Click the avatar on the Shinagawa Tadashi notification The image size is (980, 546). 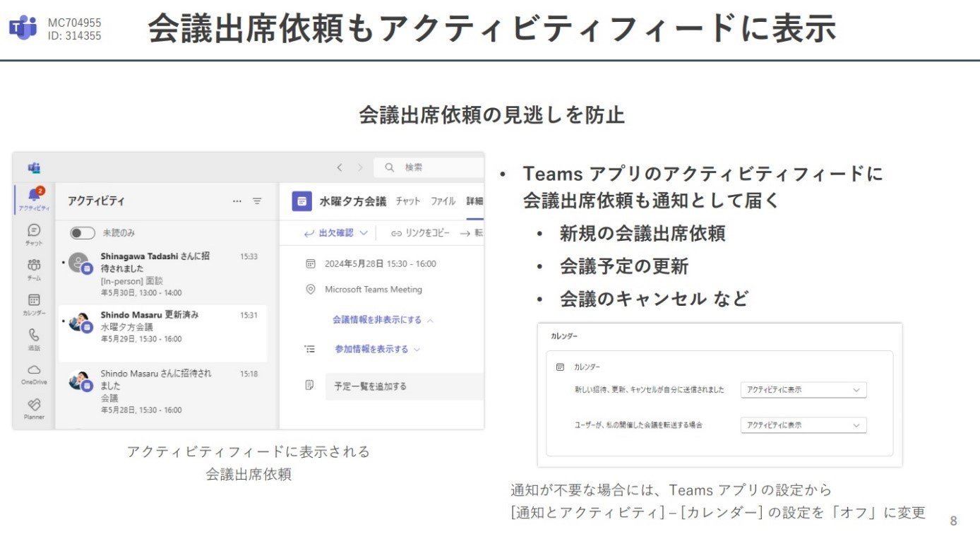pyautogui.click(x=80, y=263)
